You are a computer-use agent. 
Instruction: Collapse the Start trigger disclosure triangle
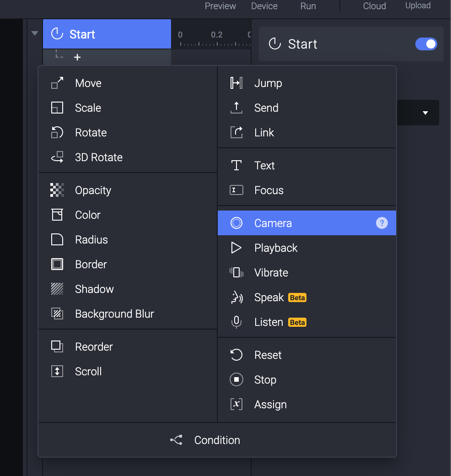pos(35,33)
